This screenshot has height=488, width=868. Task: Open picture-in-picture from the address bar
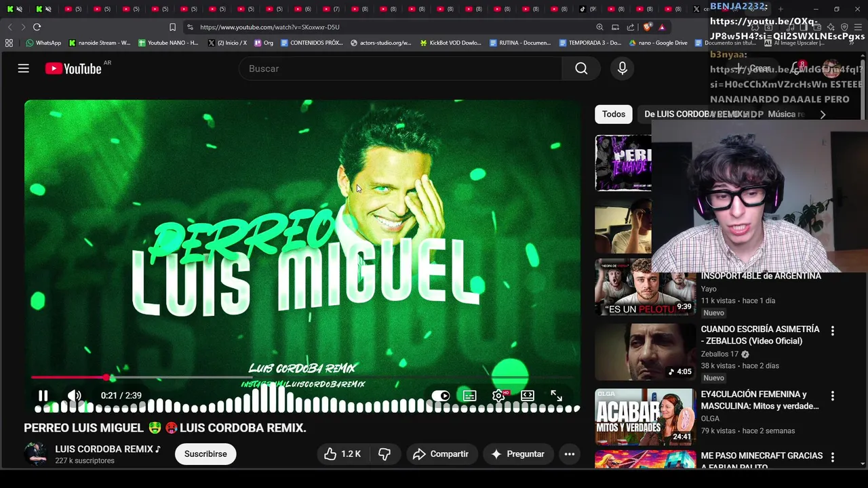tap(615, 27)
